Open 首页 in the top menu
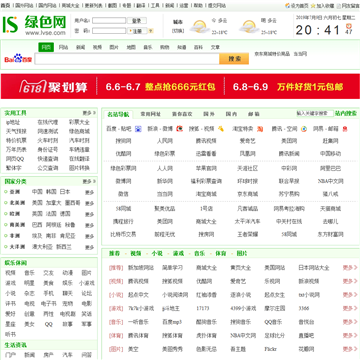The height and width of the screenshot is (360, 360). coord(5,6)
